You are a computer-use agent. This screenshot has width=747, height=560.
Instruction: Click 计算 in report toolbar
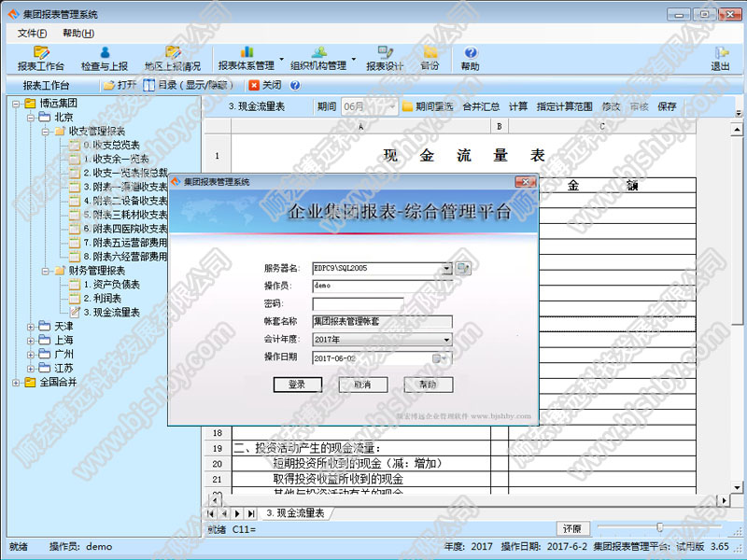tap(518, 106)
